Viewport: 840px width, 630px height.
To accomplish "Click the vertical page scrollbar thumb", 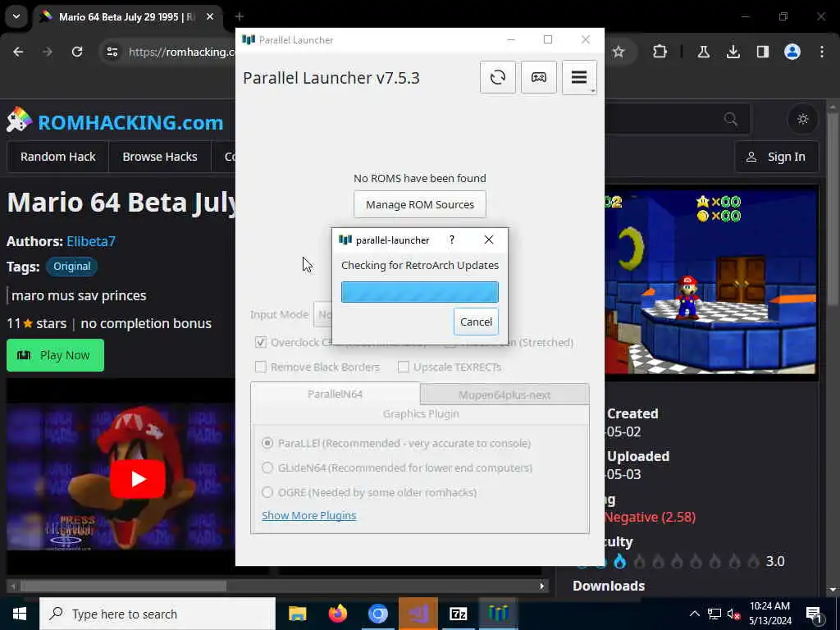I will click(x=832, y=209).
